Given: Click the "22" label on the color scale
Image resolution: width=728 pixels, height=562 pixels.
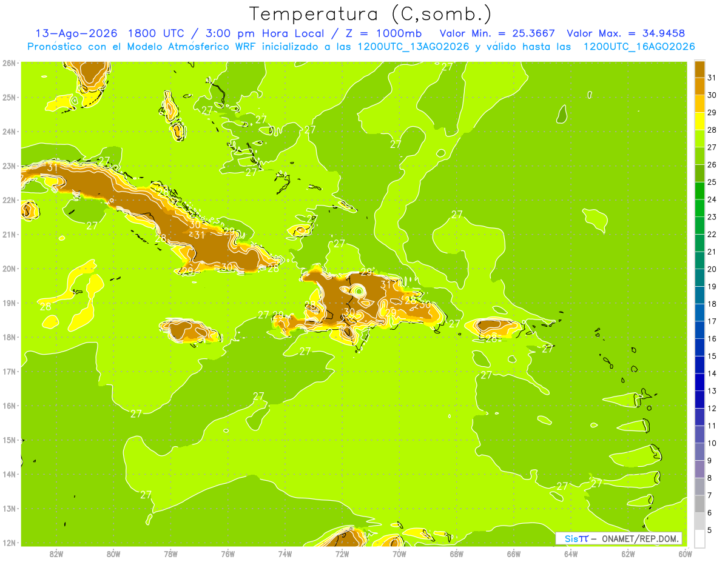Looking at the screenshot, I should coord(712,234).
